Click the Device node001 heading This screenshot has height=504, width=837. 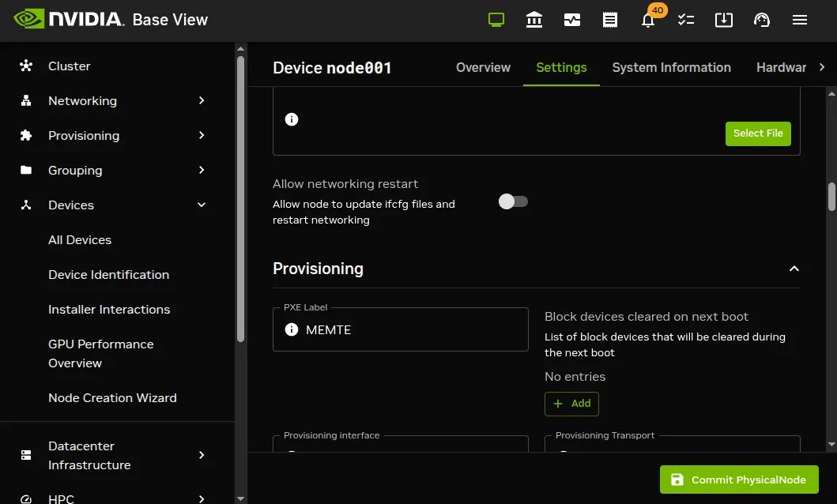[x=331, y=68]
